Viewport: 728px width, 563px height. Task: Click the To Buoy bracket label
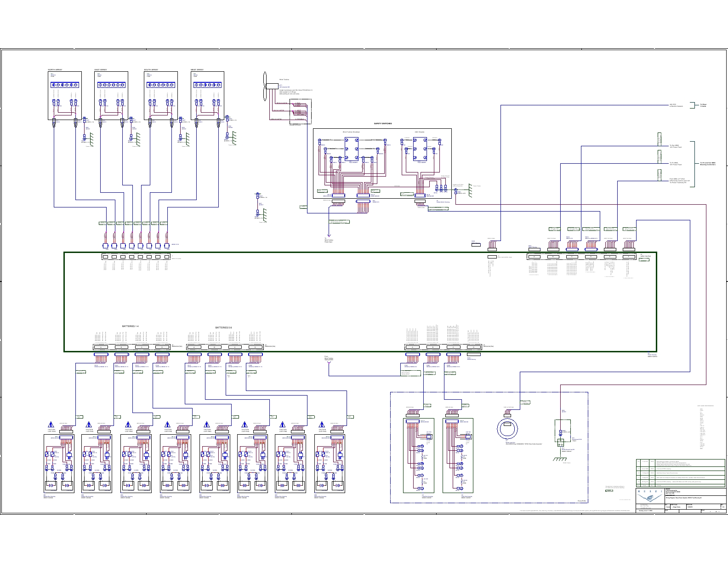point(703,105)
